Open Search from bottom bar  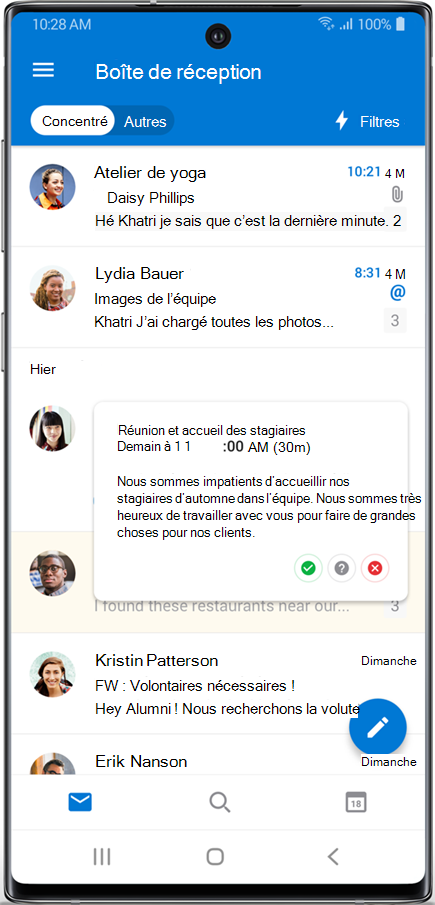(x=219, y=802)
